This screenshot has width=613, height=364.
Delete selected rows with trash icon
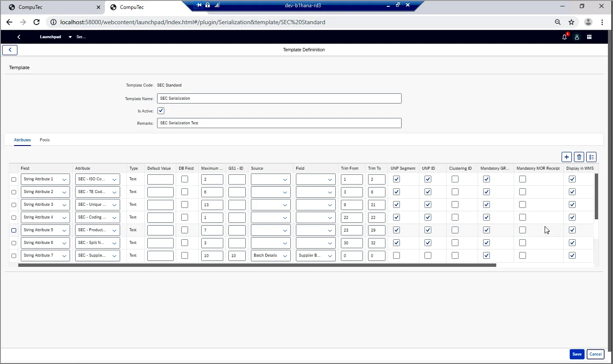(x=579, y=157)
